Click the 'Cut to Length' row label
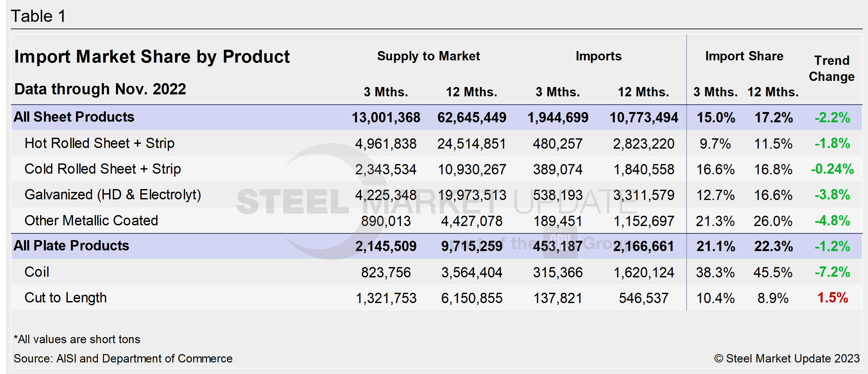Image resolution: width=868 pixels, height=374 pixels. (x=65, y=298)
